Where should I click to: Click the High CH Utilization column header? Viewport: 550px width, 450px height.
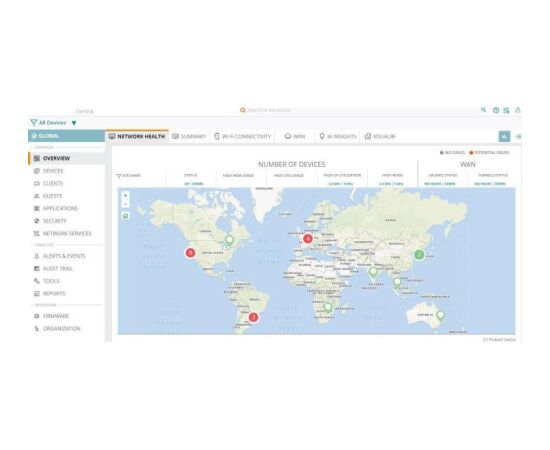(342, 175)
